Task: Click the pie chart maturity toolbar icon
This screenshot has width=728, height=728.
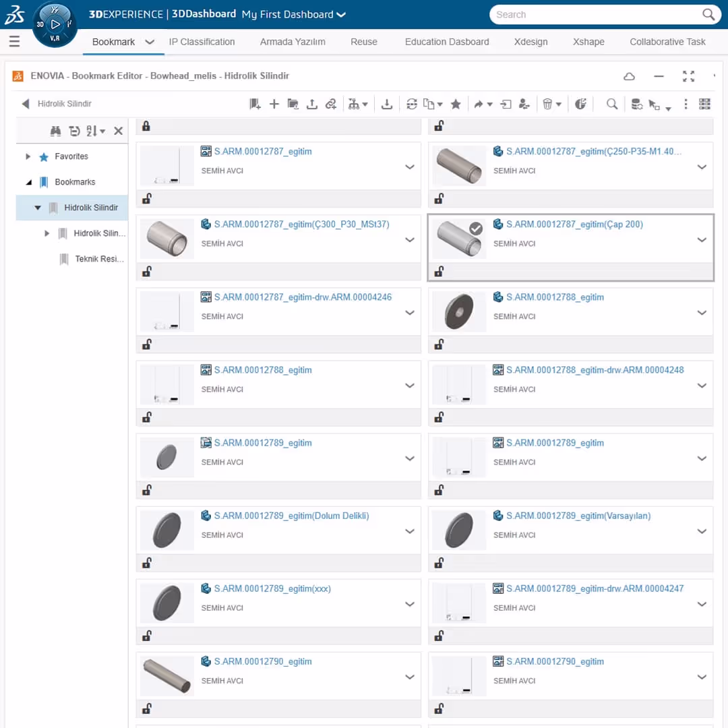Action: [x=580, y=104]
